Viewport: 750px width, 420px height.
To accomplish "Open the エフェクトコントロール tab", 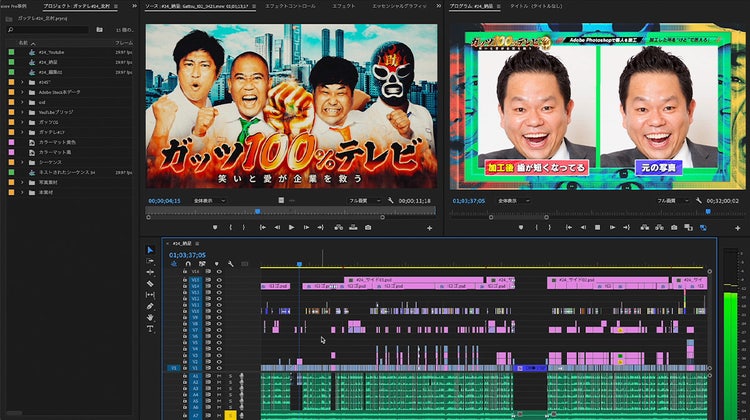I will (290, 6).
